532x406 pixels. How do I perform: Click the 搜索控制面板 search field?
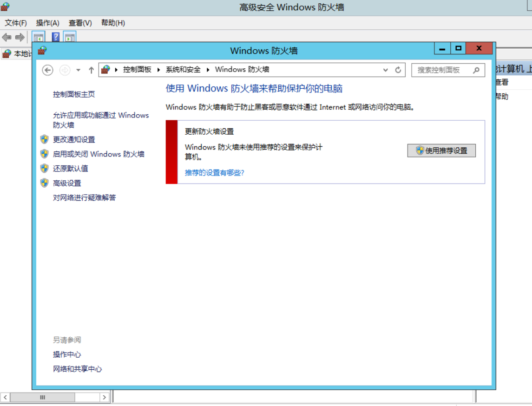(448, 70)
